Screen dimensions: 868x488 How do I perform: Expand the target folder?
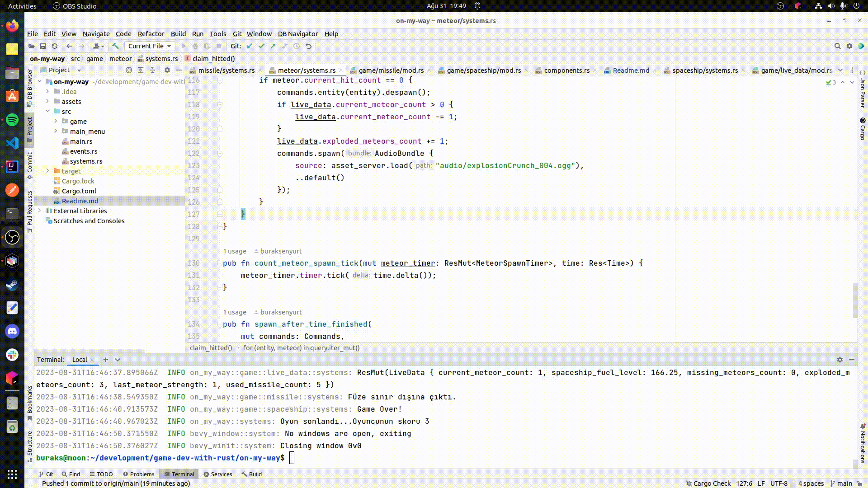tap(47, 171)
